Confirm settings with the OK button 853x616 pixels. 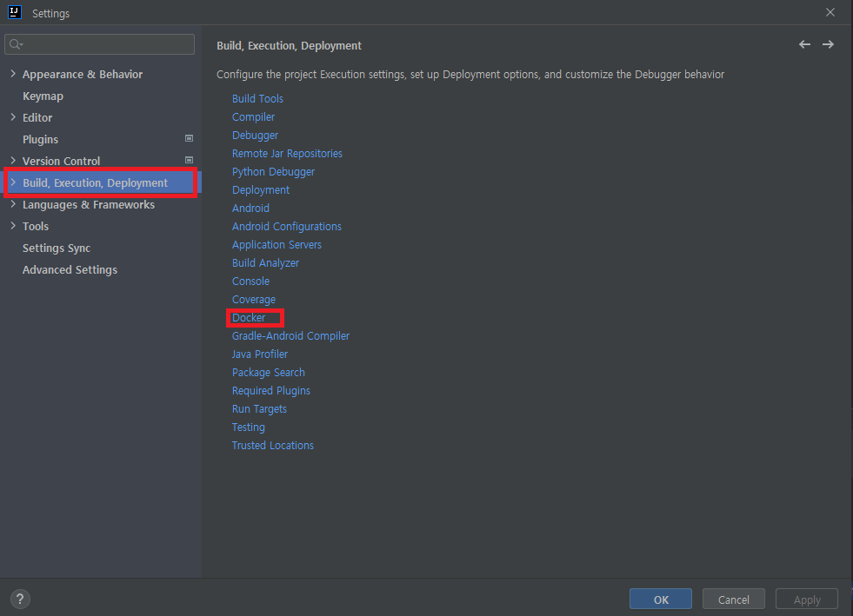pyautogui.click(x=661, y=599)
